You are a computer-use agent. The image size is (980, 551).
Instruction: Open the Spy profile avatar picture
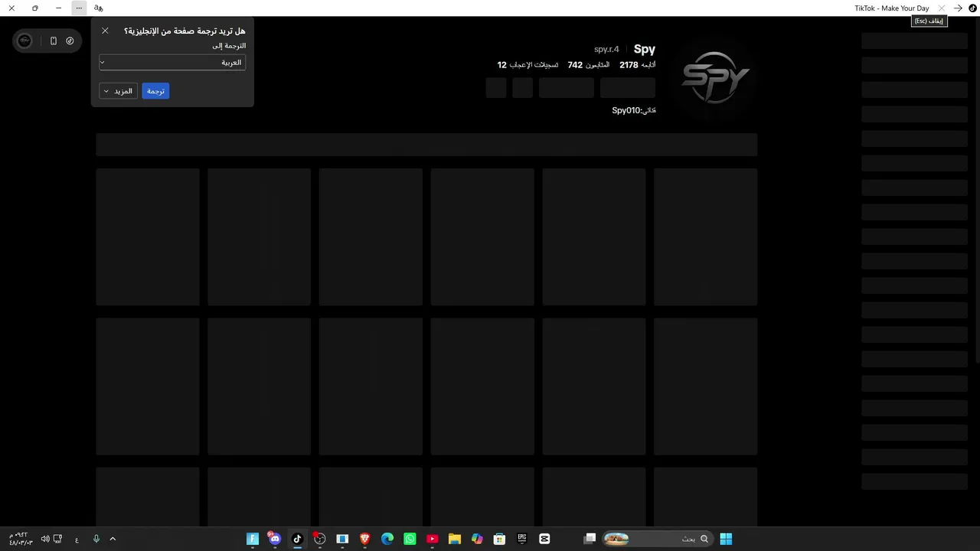[716, 77]
